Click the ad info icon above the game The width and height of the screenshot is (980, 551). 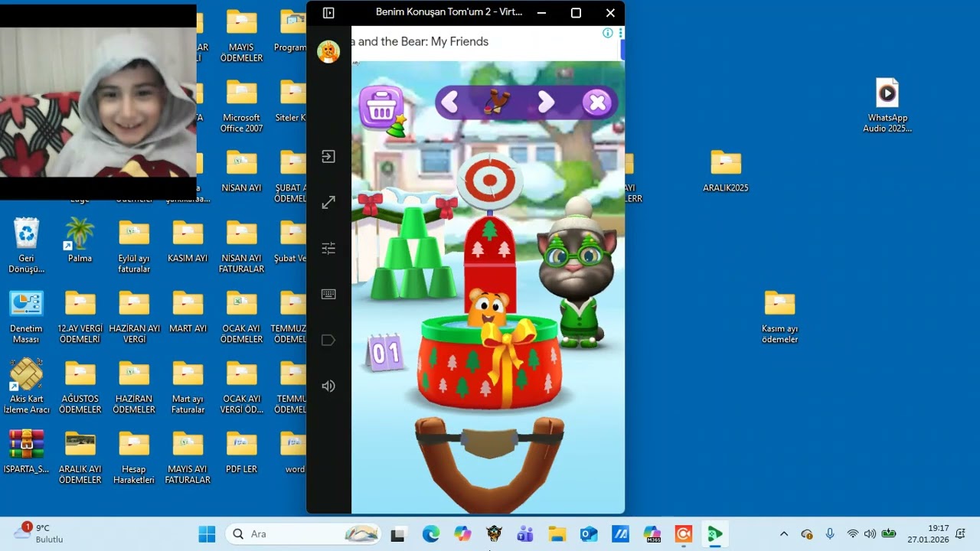coord(608,33)
